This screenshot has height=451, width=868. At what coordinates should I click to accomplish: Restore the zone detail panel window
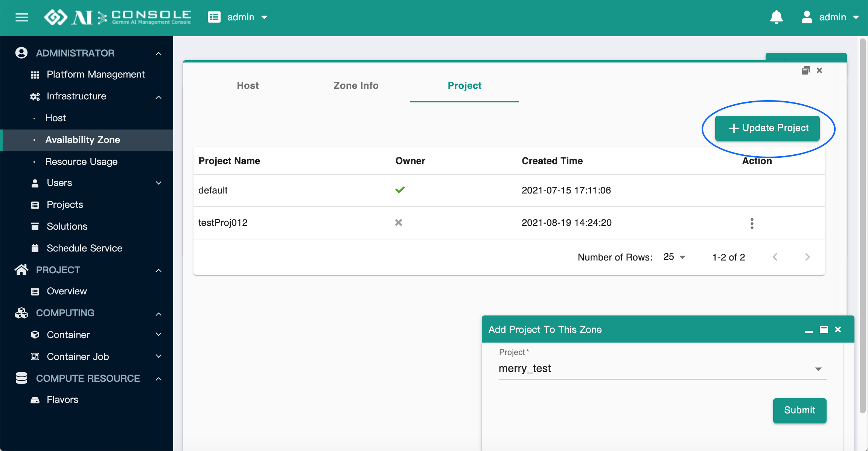tap(806, 70)
